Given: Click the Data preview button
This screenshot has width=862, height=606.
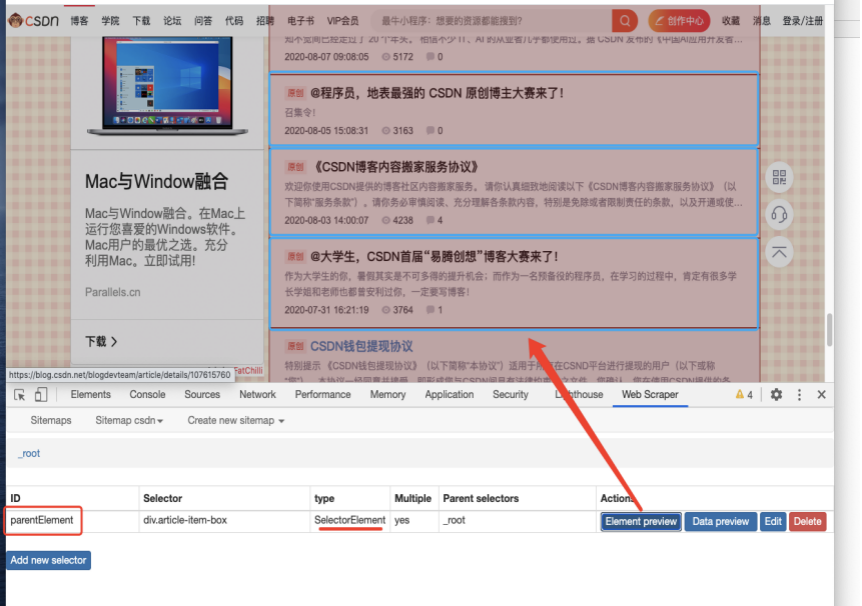Looking at the screenshot, I should pyautogui.click(x=720, y=521).
